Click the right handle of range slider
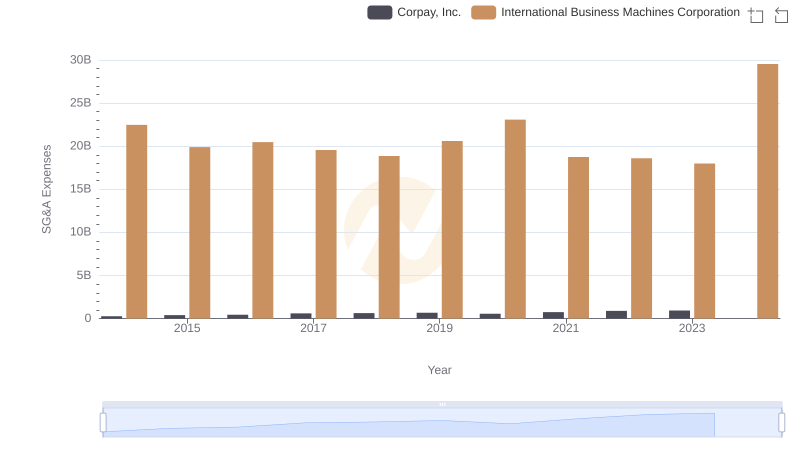Image resolution: width=800 pixels, height=461 pixels. click(782, 423)
